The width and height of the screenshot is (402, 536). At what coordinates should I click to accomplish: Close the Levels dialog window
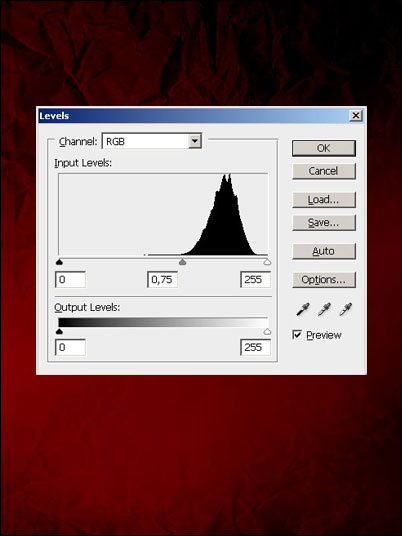tap(356, 116)
